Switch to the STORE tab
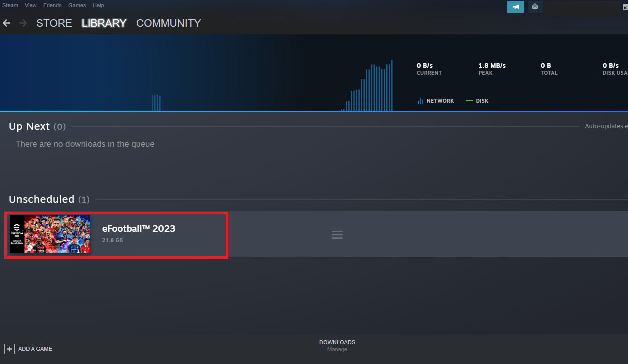 pyautogui.click(x=54, y=23)
